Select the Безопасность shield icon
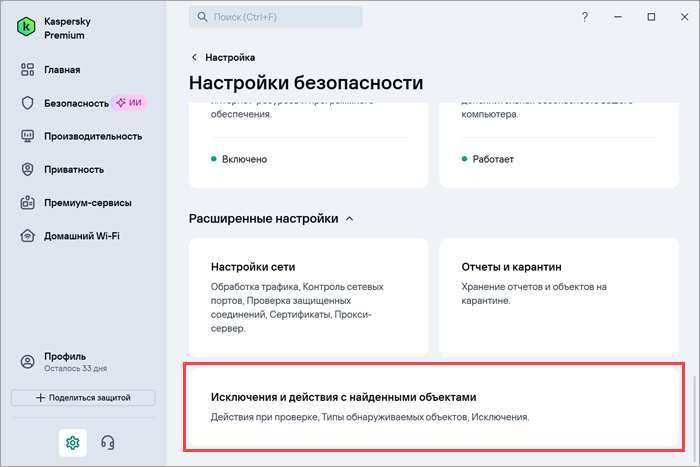The width and height of the screenshot is (700, 467). tap(27, 103)
